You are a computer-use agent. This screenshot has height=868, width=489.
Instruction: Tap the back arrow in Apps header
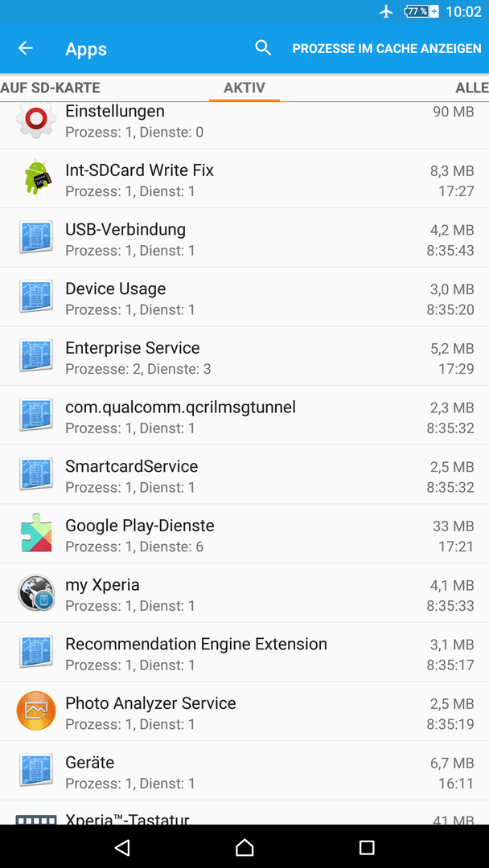26,48
